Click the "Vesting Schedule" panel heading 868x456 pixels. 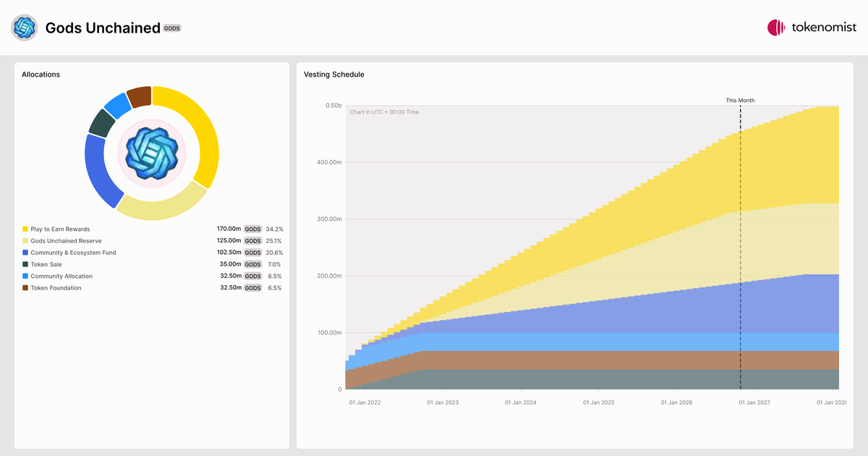click(334, 75)
